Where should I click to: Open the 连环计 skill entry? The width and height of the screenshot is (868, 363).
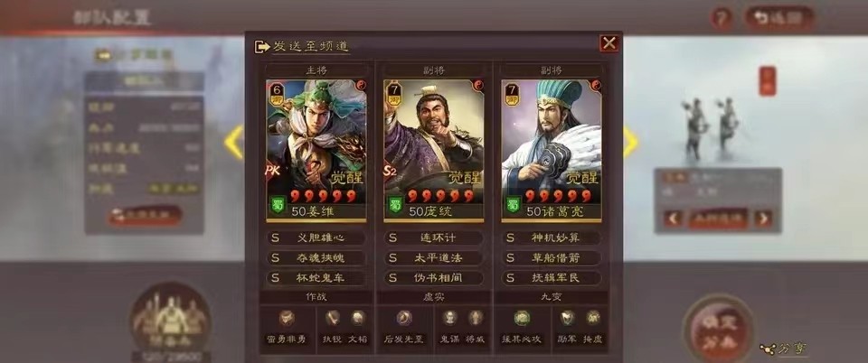point(433,238)
